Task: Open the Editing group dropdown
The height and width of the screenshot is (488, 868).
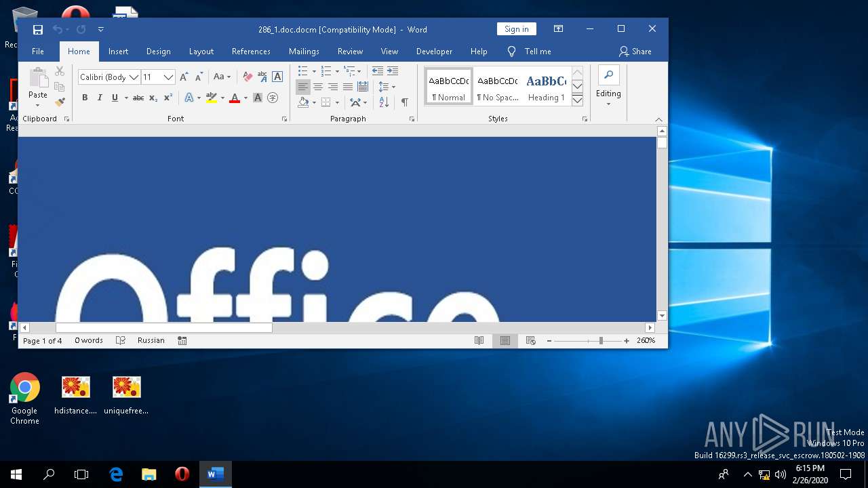Action: [x=608, y=86]
